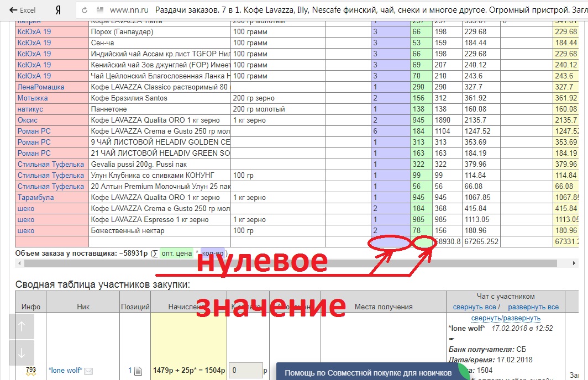Open Оксис user link

(x=28, y=120)
